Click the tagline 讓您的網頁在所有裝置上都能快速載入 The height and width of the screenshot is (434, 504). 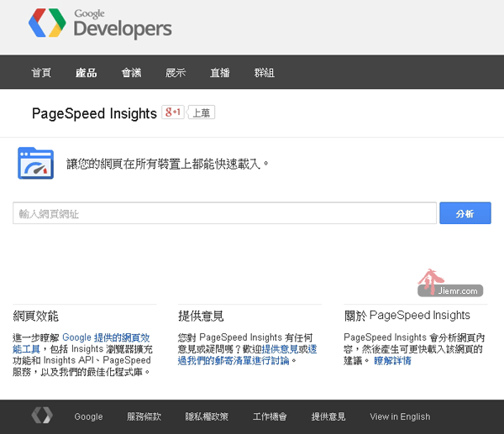(x=167, y=164)
